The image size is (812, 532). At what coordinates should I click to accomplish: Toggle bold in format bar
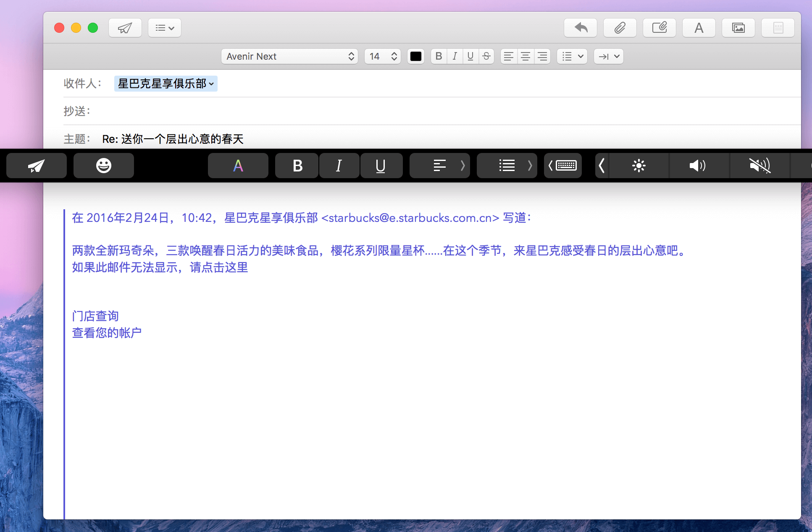pos(439,56)
